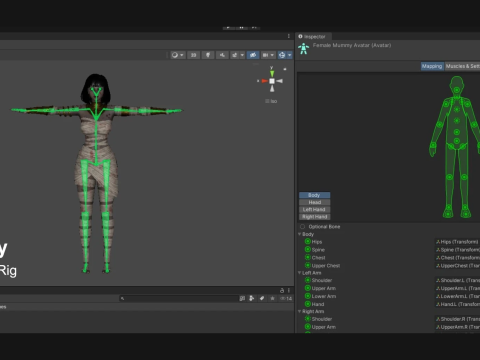
Task: Click LowerArm.L transform field
Action: [457, 296]
